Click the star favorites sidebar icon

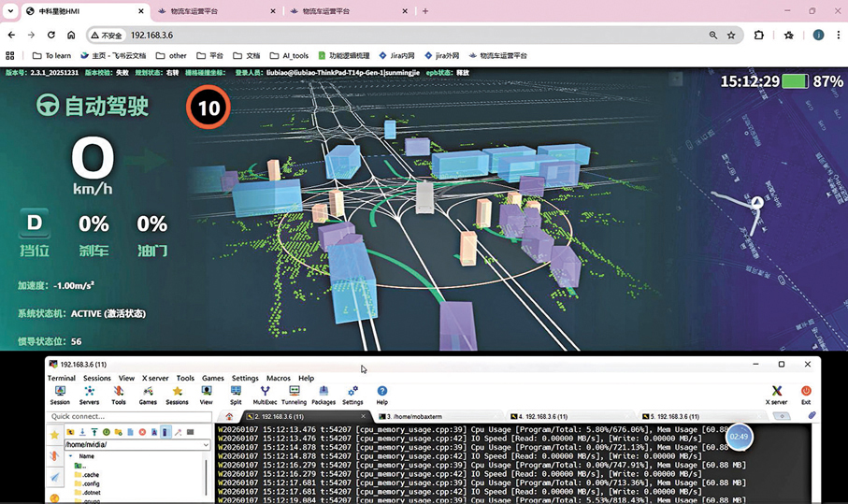pyautogui.click(x=54, y=435)
